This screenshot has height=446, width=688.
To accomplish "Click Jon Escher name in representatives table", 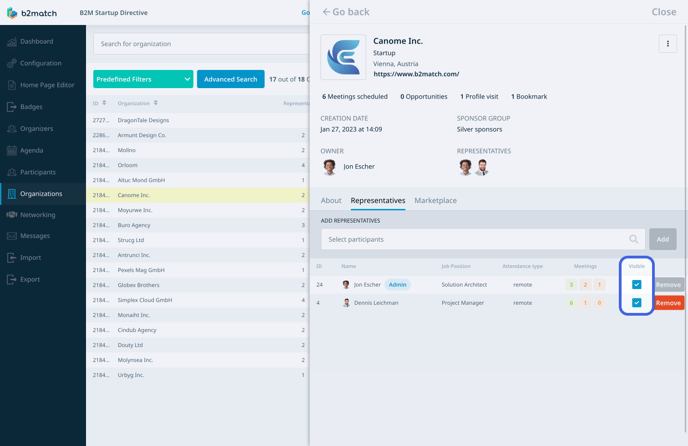I will click(367, 285).
